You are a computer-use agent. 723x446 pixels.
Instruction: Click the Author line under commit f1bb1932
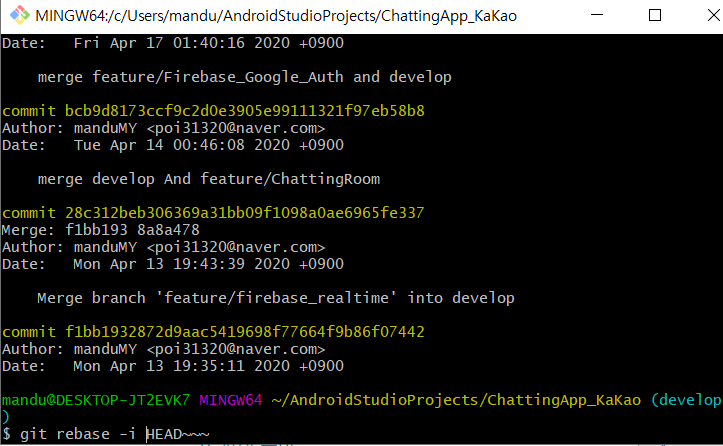(163, 349)
